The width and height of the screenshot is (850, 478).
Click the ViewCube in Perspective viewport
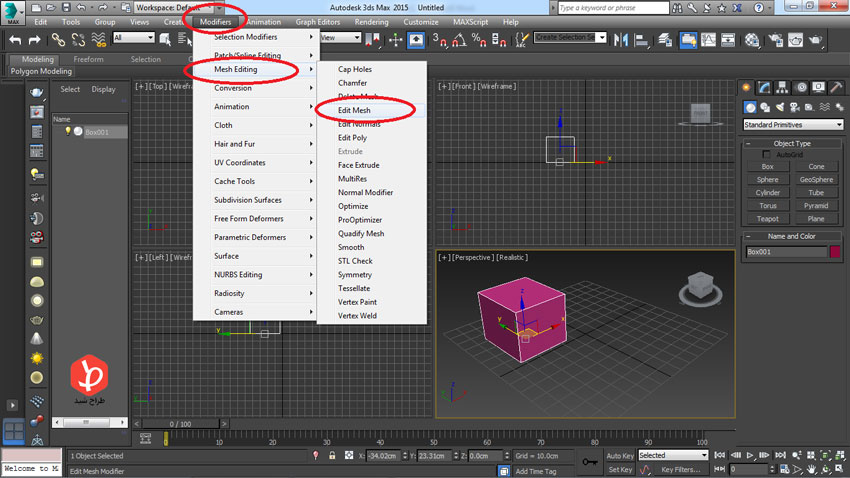[700, 288]
